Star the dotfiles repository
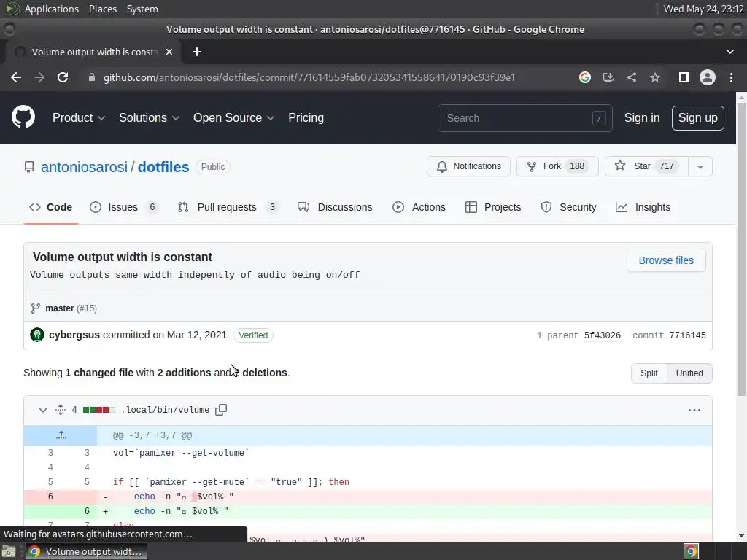747x560 pixels. pos(646,166)
